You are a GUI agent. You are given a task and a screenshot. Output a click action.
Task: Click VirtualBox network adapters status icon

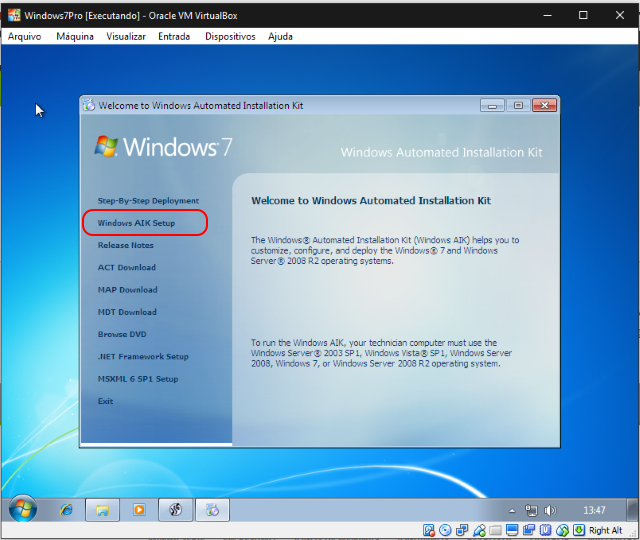coord(462,530)
